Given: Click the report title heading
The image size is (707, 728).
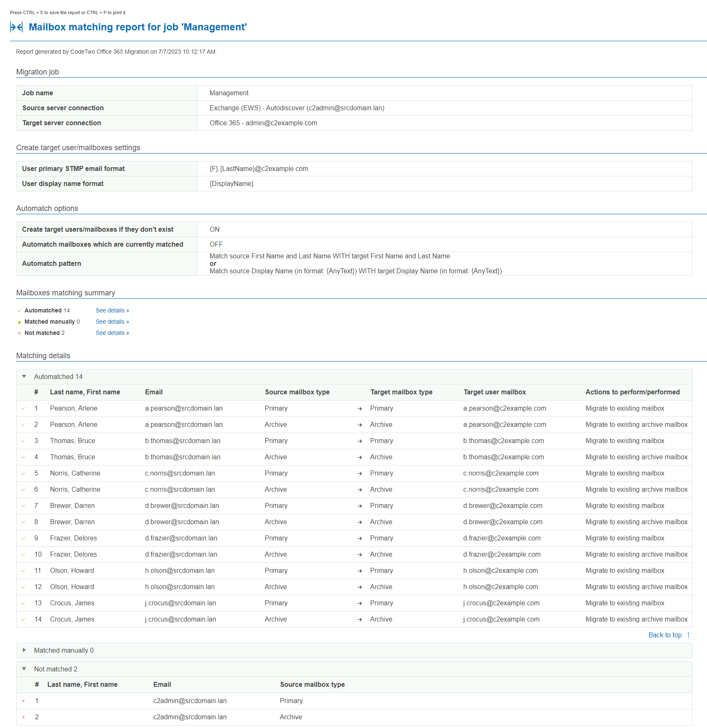Looking at the screenshot, I should [138, 27].
